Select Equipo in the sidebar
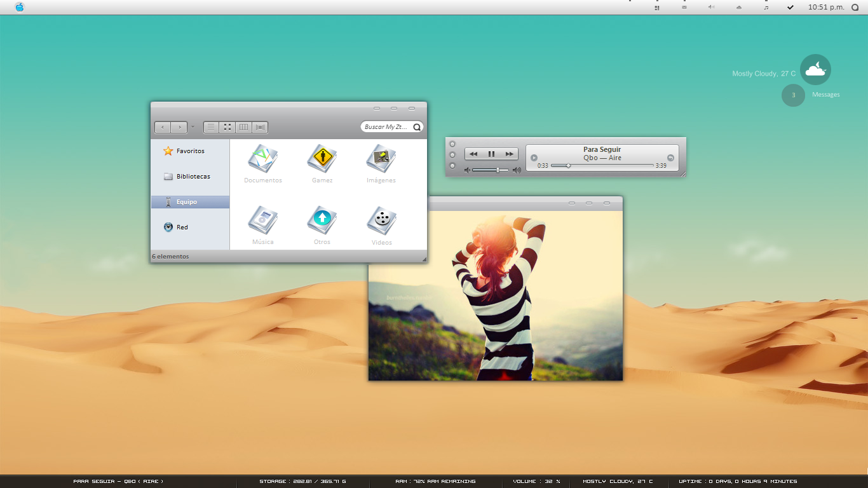Image resolution: width=868 pixels, height=488 pixels. (x=190, y=202)
